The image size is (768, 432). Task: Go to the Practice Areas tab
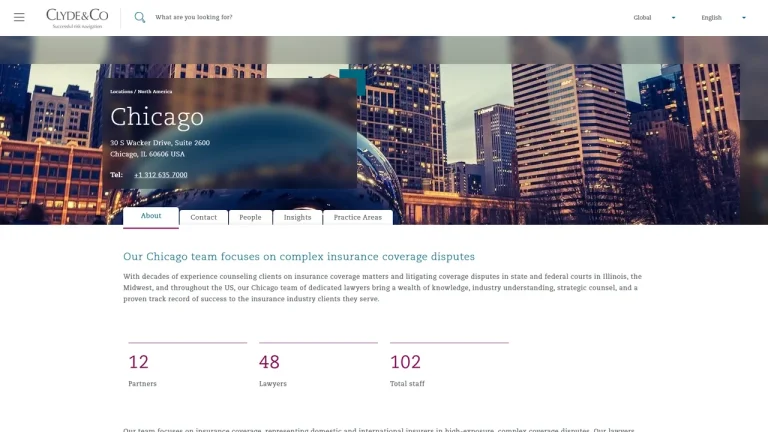[358, 217]
